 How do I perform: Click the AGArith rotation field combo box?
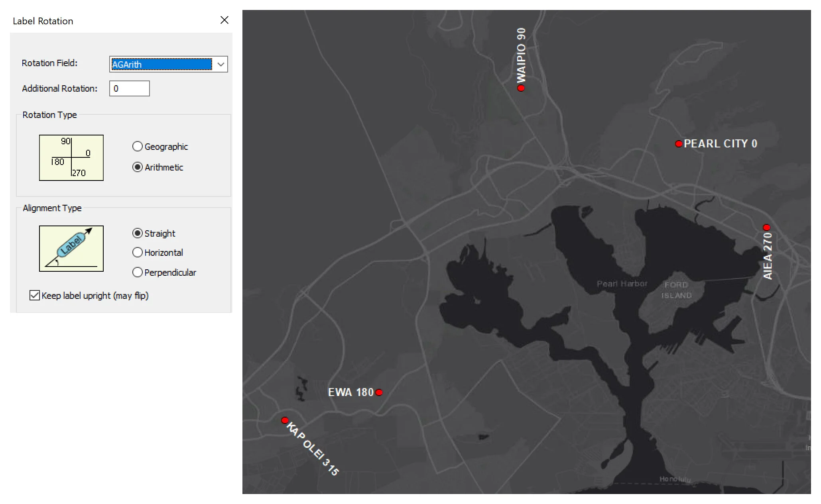(161, 64)
